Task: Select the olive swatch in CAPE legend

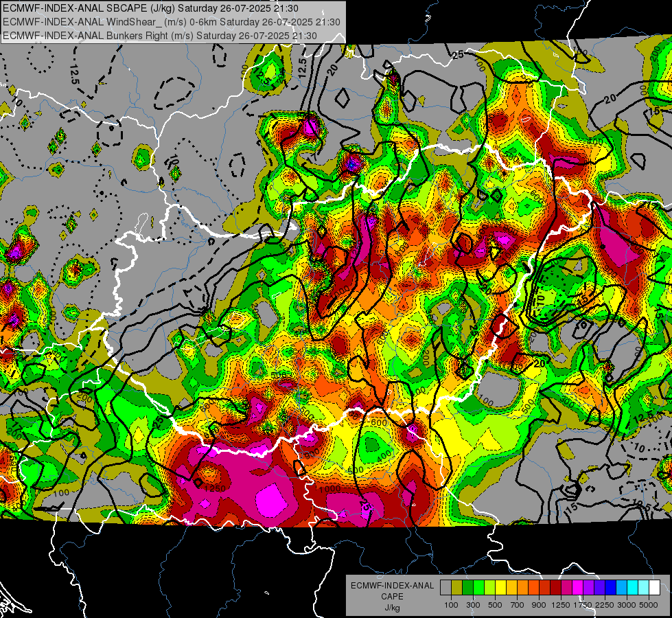Action: click(x=456, y=588)
